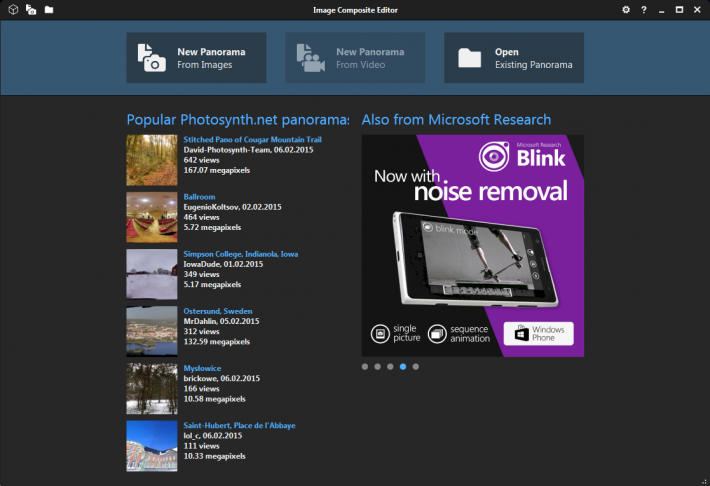
Task: Click the Ballroom panorama thumbnail
Action: coord(152,217)
